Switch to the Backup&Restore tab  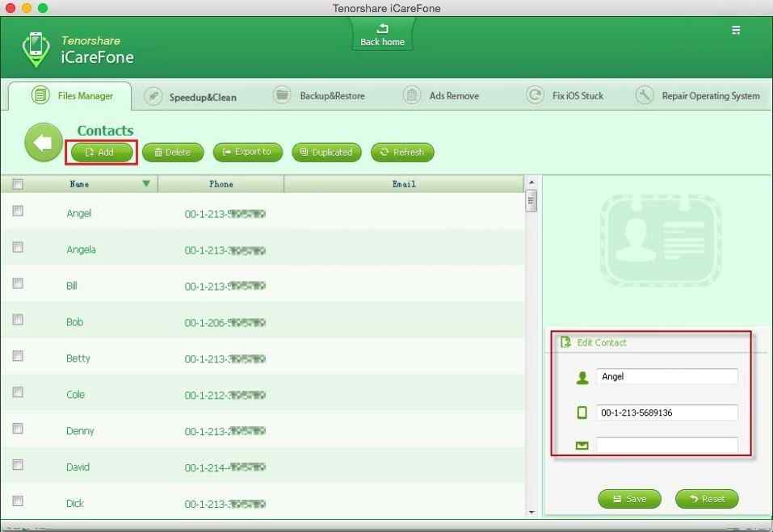click(x=319, y=95)
